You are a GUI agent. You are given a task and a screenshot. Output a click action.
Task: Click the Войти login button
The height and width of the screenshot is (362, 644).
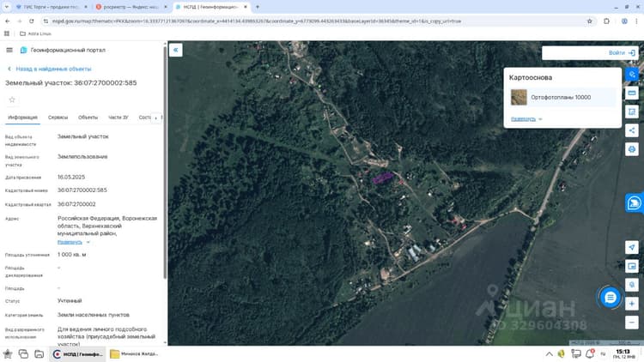622,52
